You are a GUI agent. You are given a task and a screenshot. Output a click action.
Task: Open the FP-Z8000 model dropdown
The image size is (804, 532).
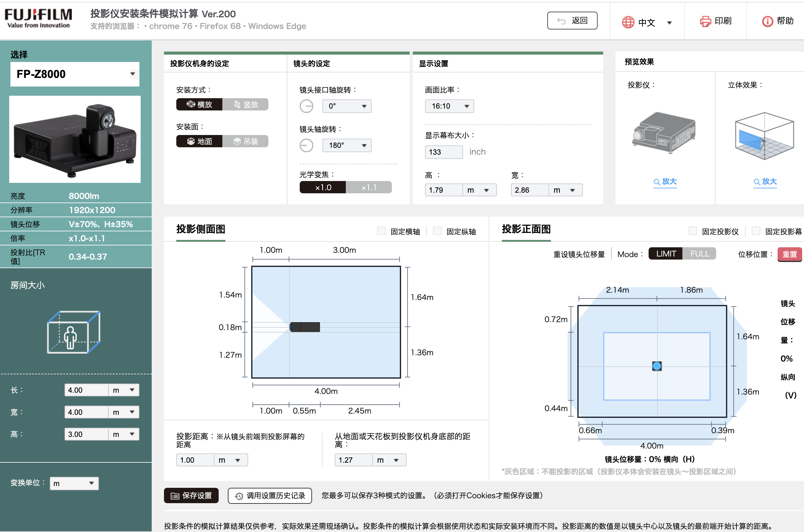coord(75,74)
